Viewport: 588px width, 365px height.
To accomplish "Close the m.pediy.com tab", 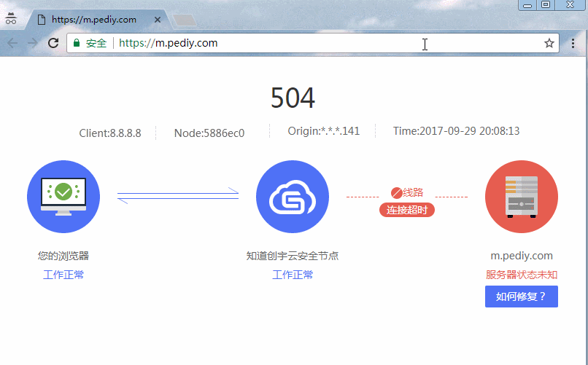I will pos(158,20).
